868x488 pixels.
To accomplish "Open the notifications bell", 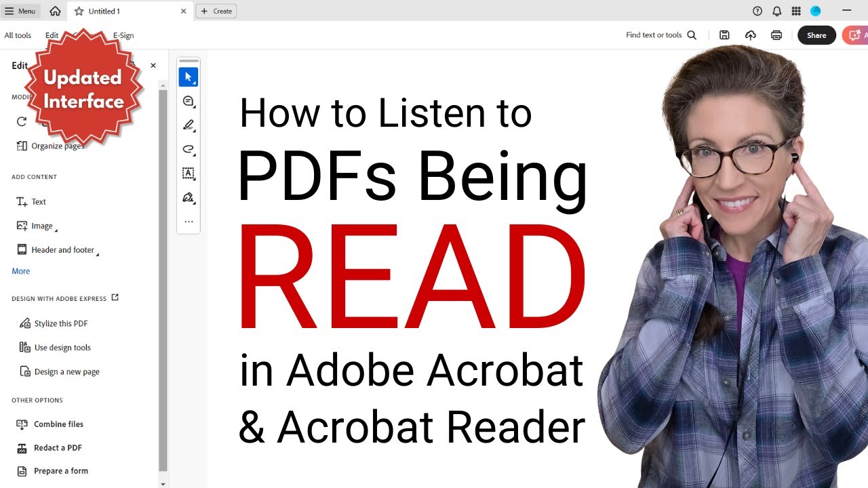I will click(x=777, y=11).
